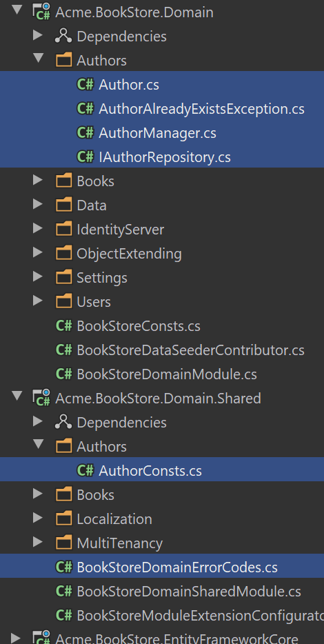Click the Data folder icon
The image size is (324, 644).
63,205
